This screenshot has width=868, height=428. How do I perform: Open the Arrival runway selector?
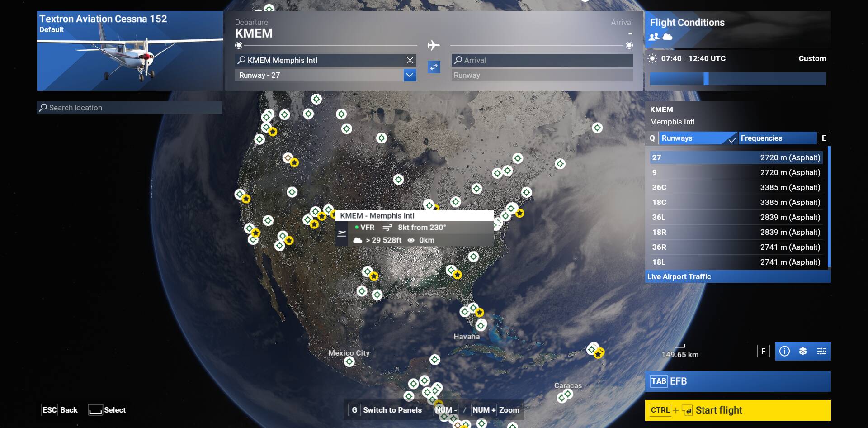click(x=541, y=75)
